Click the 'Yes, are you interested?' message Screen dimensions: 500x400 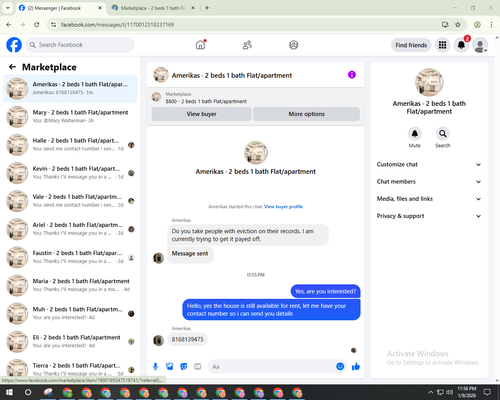(325, 291)
